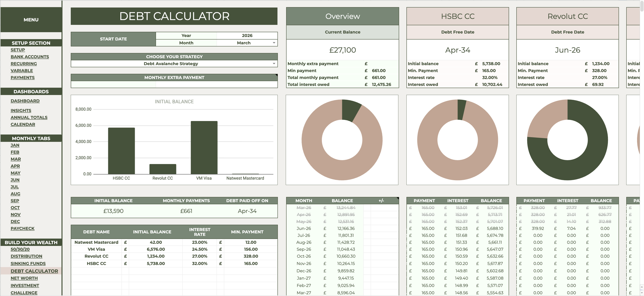Open the Month dropdown showing March
644x296 pixels.
(274, 43)
